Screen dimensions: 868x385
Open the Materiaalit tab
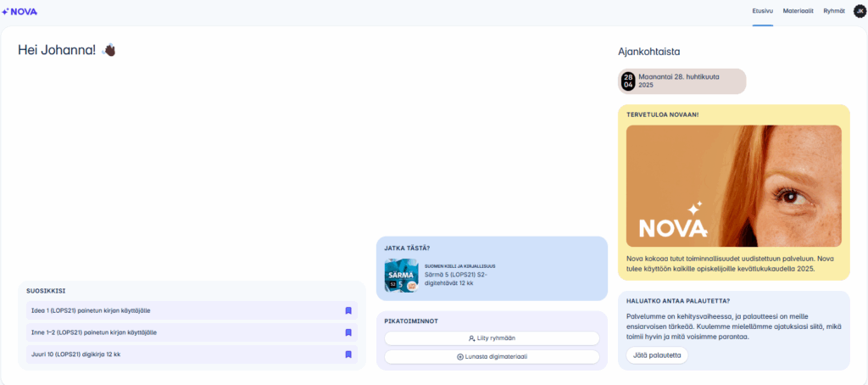point(798,11)
